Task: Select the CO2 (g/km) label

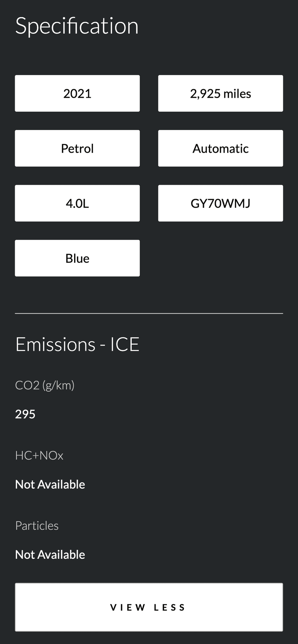Action: [x=45, y=385]
